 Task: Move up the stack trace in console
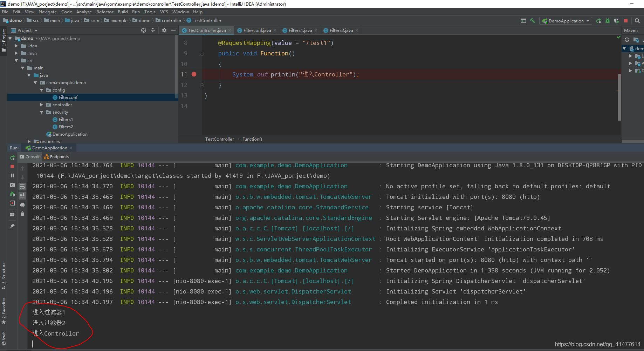pos(22,168)
